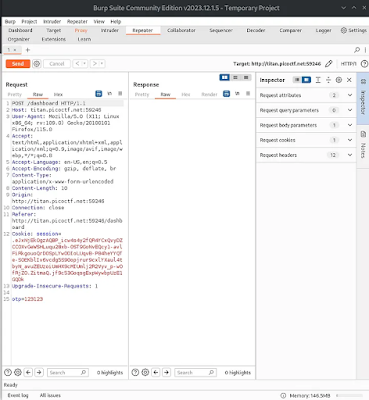369x400 pixels.
Task: Switch to the Decoder tab
Action: tap(256, 30)
